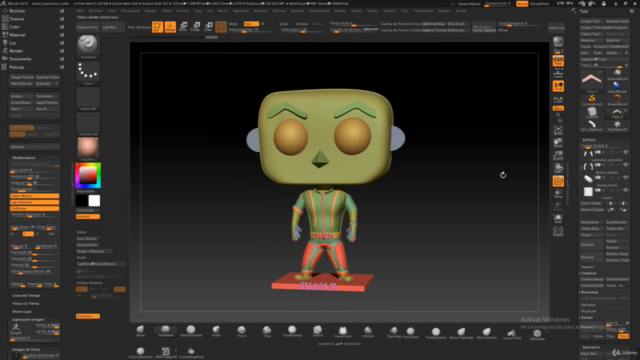Select the IMM ZipperM brush

(166, 352)
